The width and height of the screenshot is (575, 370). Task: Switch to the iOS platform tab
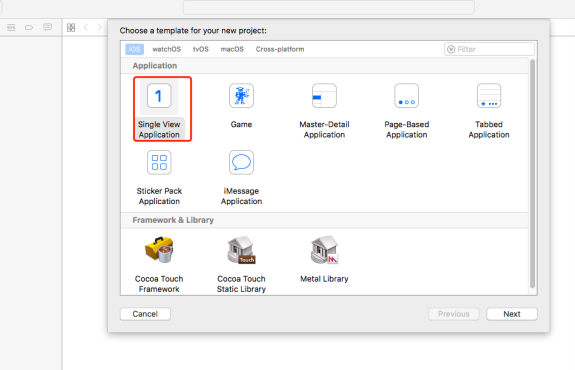(135, 49)
